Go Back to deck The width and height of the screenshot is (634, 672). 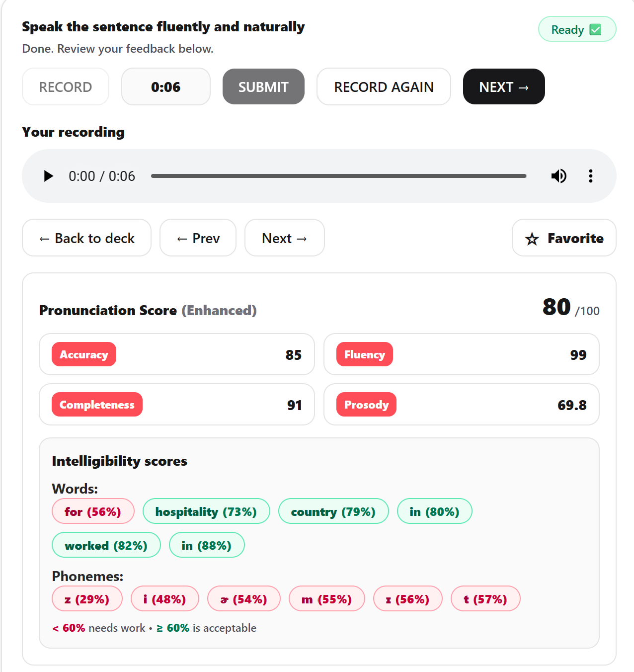86,238
